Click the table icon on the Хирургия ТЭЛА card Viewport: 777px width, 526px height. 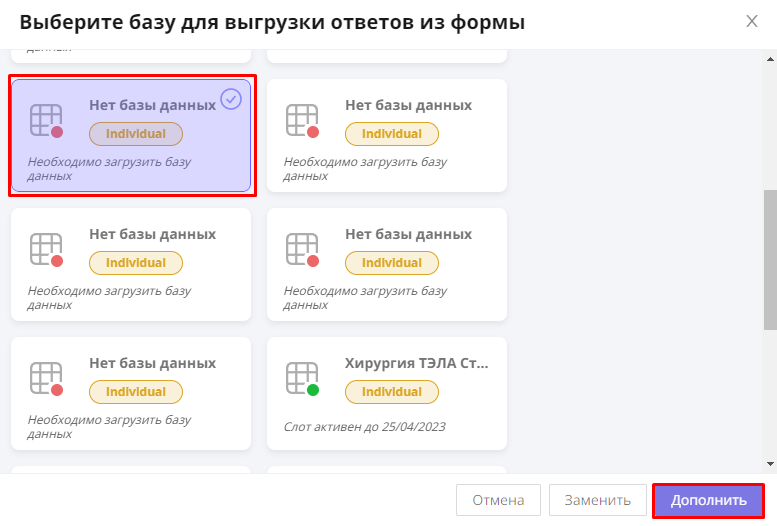(x=301, y=377)
